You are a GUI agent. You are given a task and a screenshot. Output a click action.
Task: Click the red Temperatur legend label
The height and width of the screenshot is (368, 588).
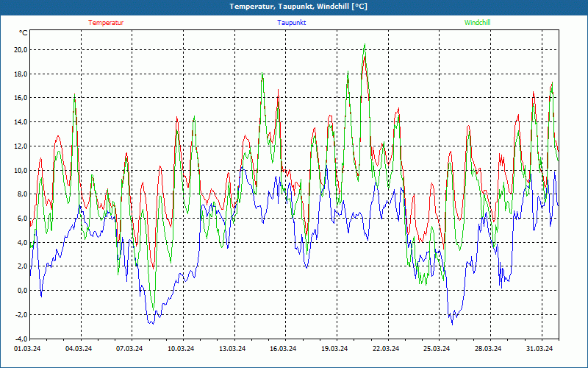(x=106, y=23)
